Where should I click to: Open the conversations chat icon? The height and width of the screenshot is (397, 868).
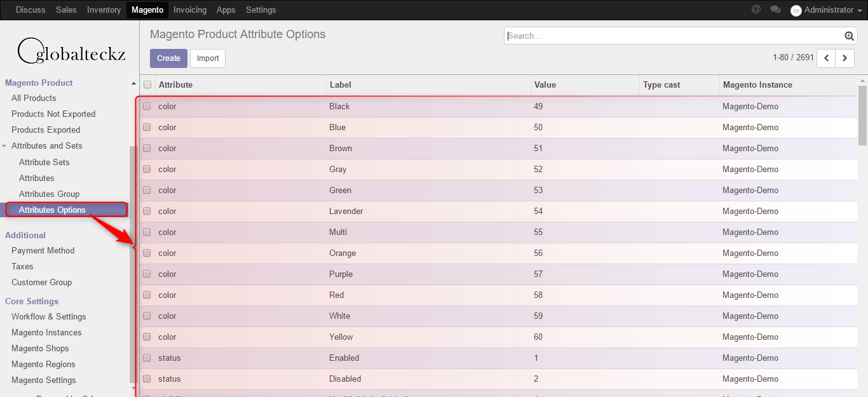[x=775, y=10]
